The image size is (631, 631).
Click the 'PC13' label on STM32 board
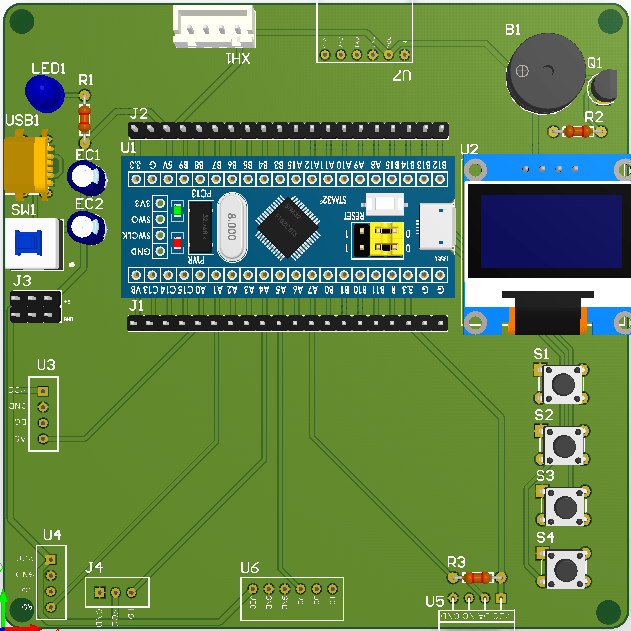tap(202, 194)
